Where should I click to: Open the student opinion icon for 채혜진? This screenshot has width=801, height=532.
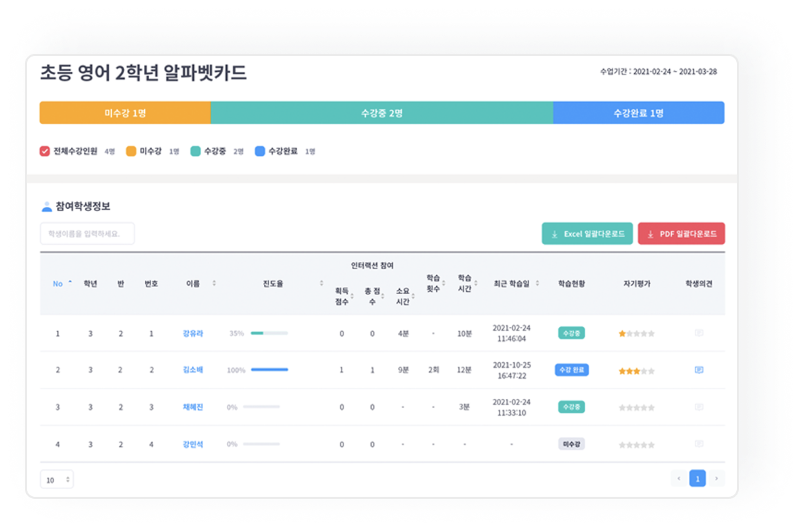(x=699, y=407)
